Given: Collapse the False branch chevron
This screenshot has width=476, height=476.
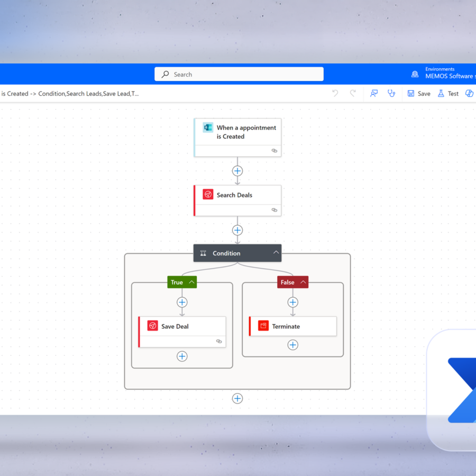Looking at the screenshot, I should (303, 282).
